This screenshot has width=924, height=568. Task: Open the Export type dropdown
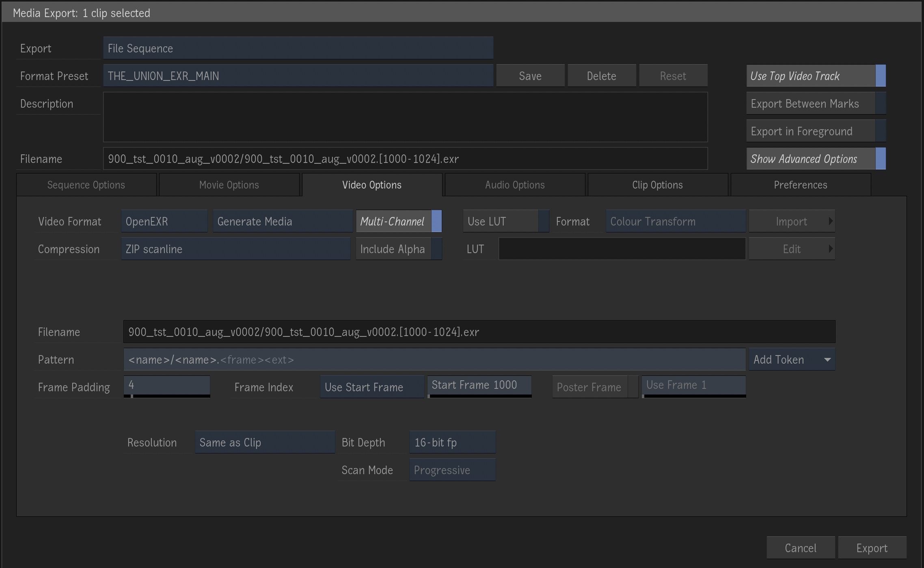point(298,48)
